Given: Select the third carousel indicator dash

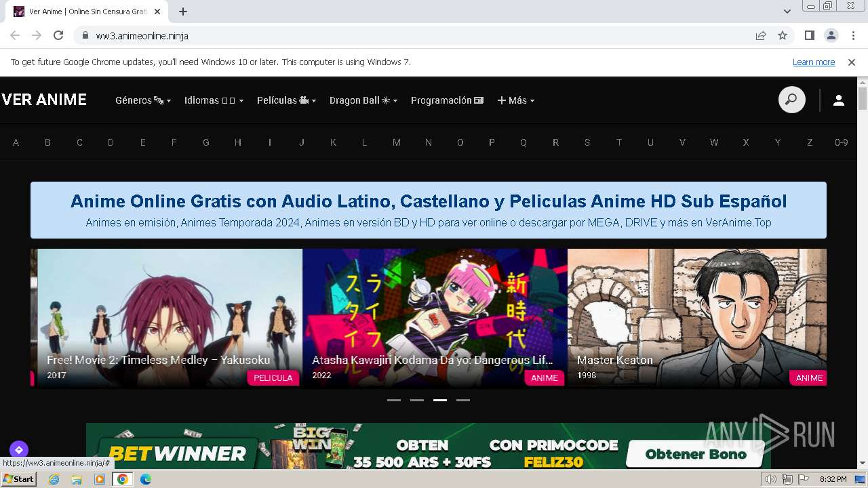Looking at the screenshot, I should click(440, 400).
